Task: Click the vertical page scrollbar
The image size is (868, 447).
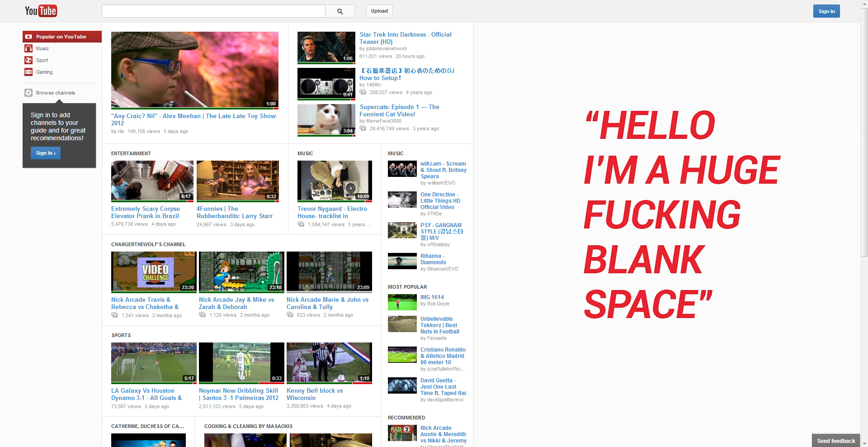Action: click(864, 132)
